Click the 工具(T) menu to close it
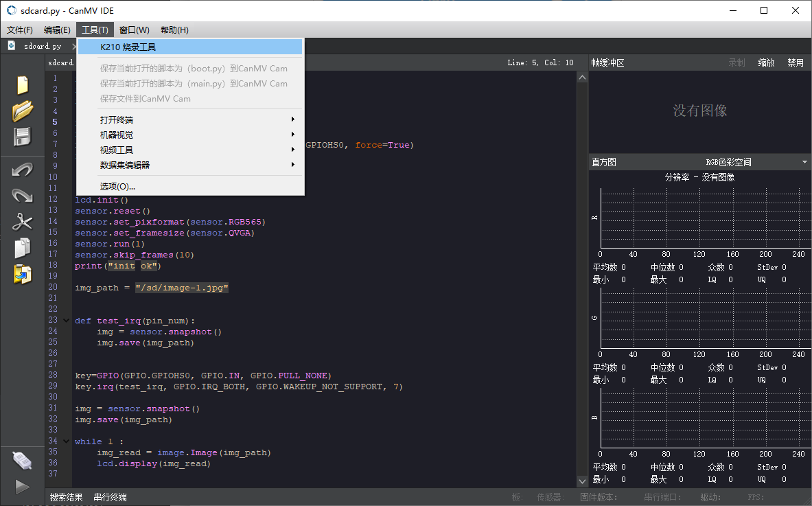 click(x=95, y=30)
